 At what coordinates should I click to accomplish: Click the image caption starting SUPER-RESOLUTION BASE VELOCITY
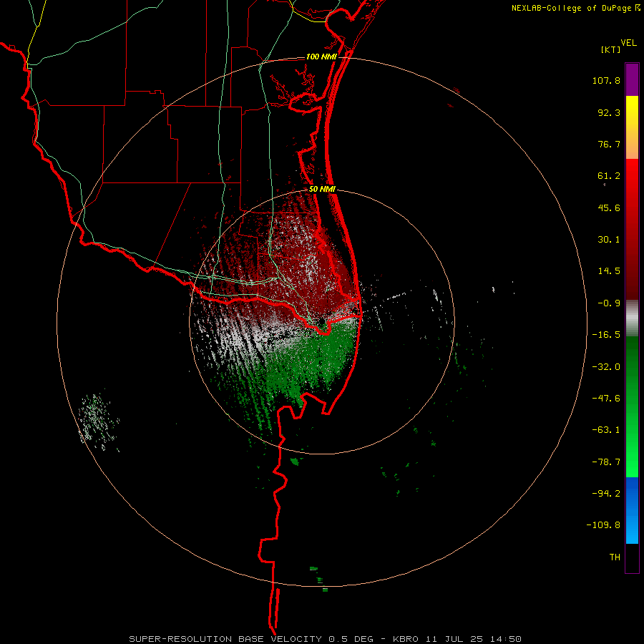(x=326, y=639)
